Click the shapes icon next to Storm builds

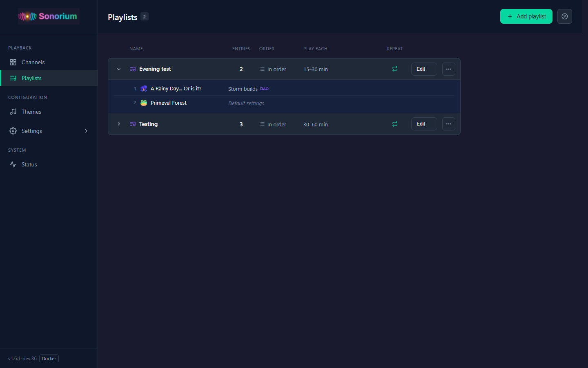pos(264,89)
